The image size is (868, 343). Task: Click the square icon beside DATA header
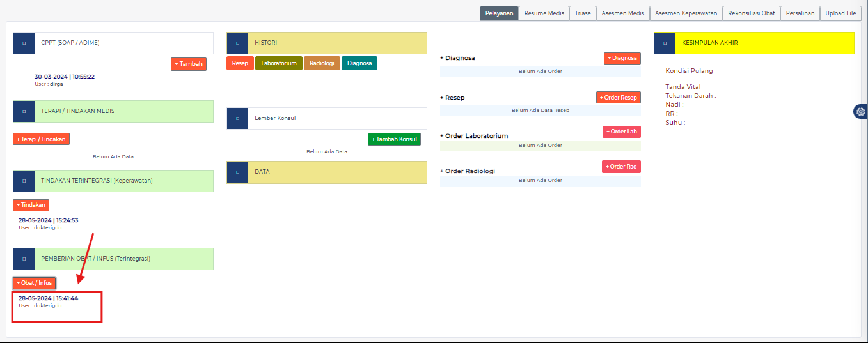(x=237, y=172)
